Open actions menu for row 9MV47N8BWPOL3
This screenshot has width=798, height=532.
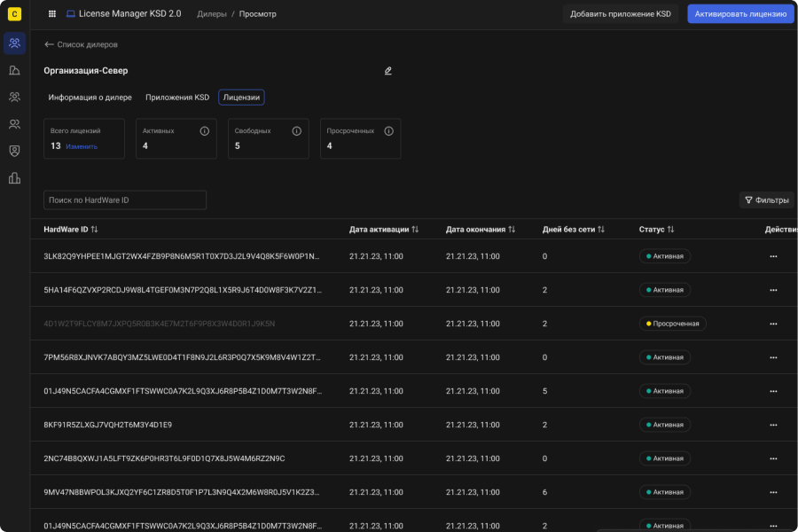click(773, 492)
